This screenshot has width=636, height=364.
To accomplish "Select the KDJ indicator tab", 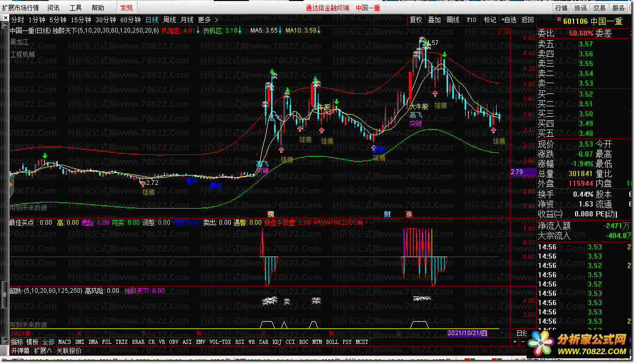I will 277,342.
